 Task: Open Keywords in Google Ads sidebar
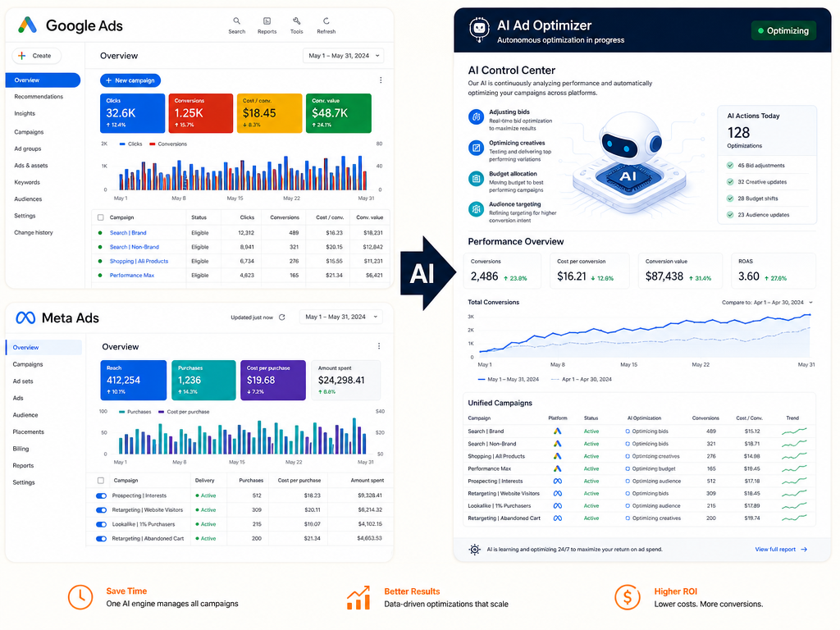(x=27, y=182)
